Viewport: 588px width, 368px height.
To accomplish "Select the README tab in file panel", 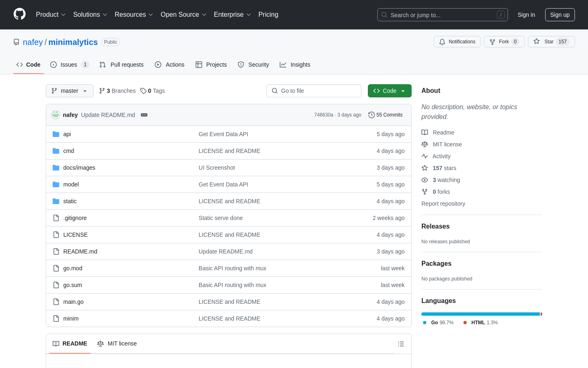I will 70,343.
